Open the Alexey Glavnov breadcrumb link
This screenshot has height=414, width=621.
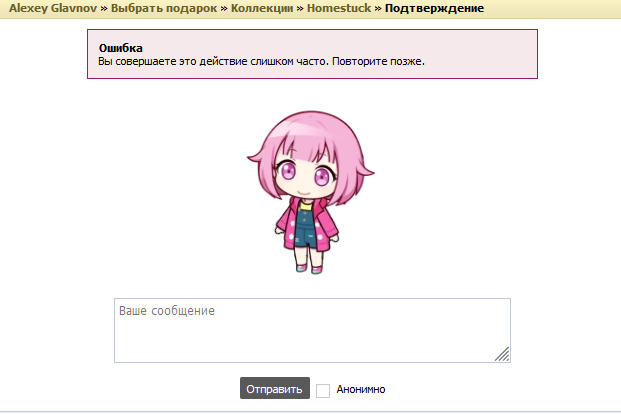point(53,8)
